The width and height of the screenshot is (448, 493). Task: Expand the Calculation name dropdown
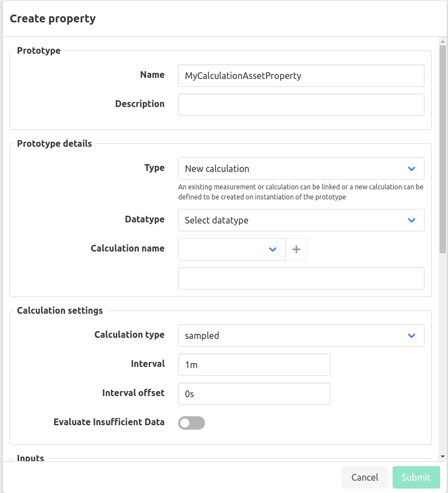[232, 249]
